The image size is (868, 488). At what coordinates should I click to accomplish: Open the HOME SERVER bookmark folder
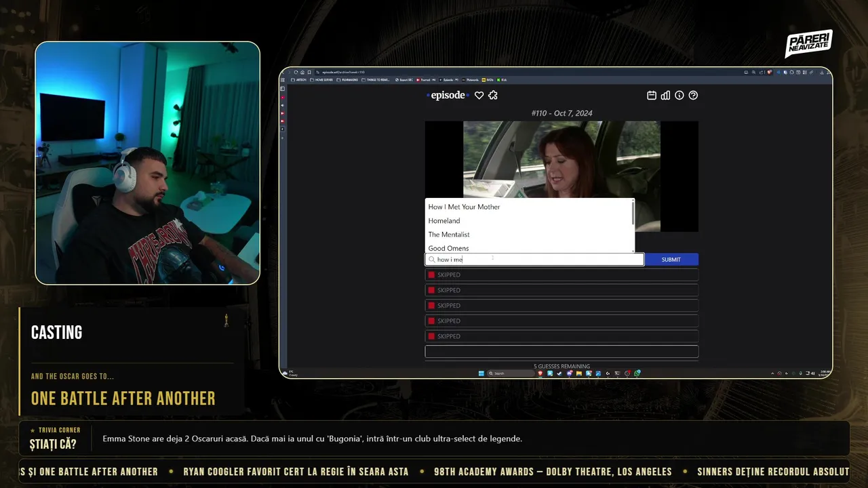click(x=321, y=80)
